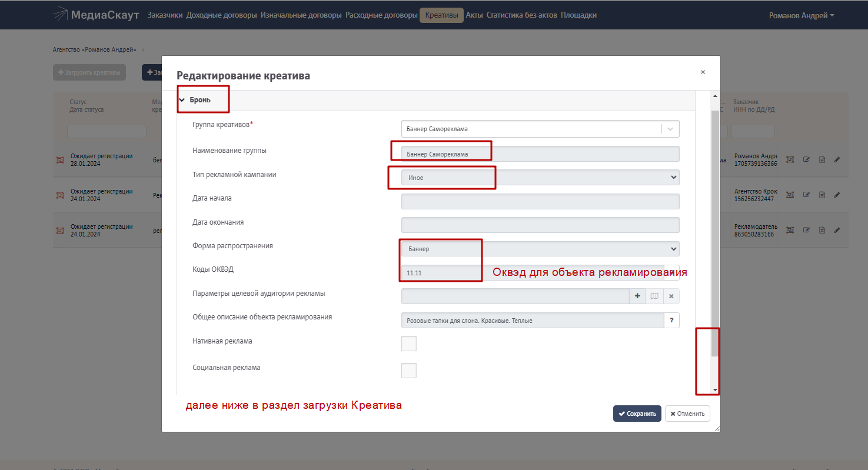The height and width of the screenshot is (470, 868).
Task: Click edit-note icon in Рекламодатель row
Action: pos(807,230)
